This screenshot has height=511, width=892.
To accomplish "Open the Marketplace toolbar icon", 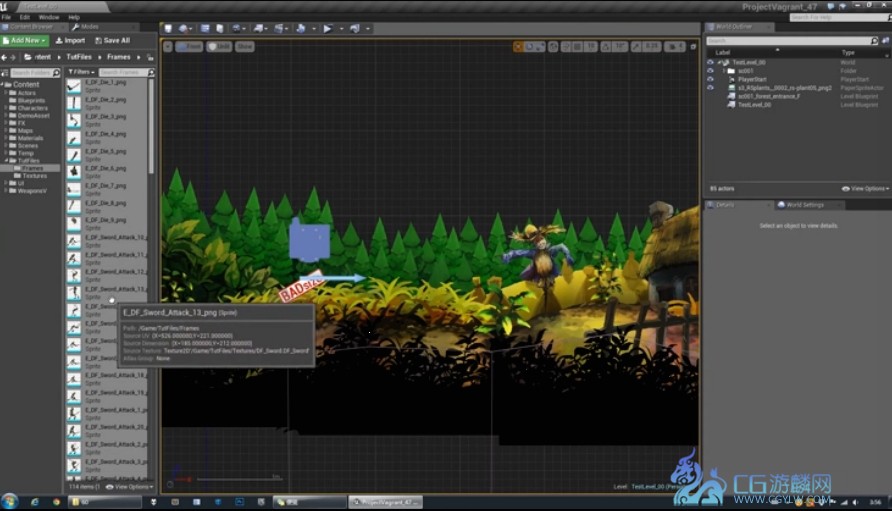I will tap(220, 28).
